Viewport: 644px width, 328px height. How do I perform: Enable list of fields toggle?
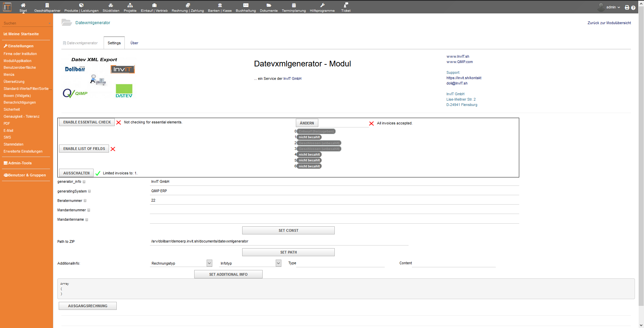coord(84,149)
